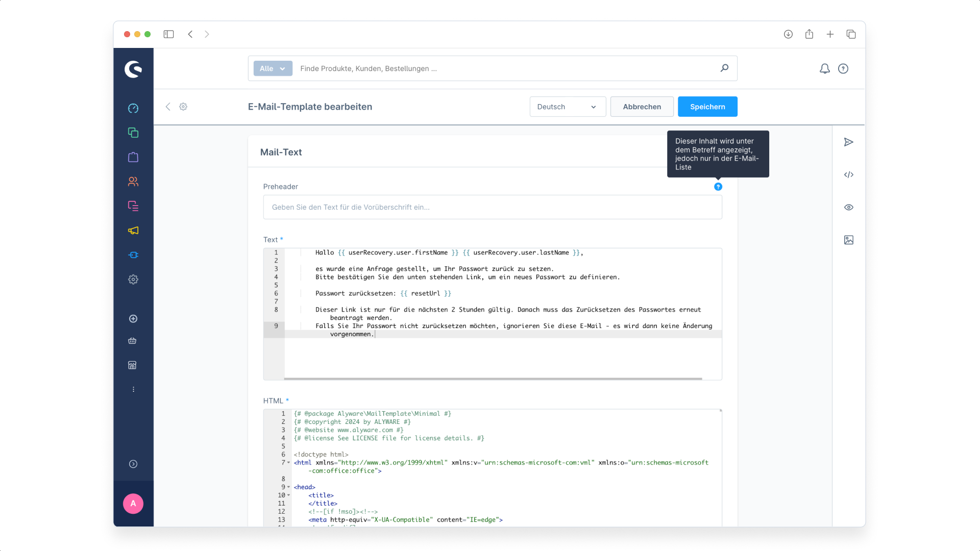The width and height of the screenshot is (980, 551).
Task: Click the sidebar collapse arrow circle icon
Action: [133, 464]
